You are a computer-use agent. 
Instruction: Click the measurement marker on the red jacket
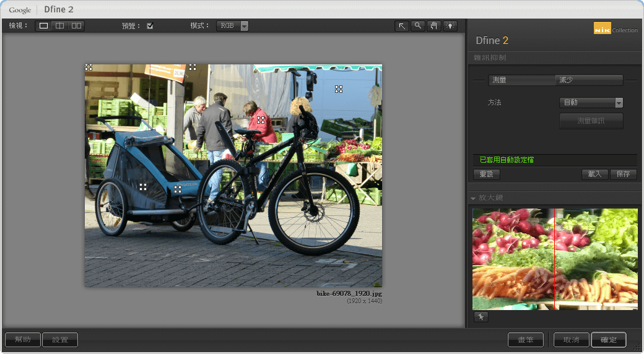click(x=261, y=120)
